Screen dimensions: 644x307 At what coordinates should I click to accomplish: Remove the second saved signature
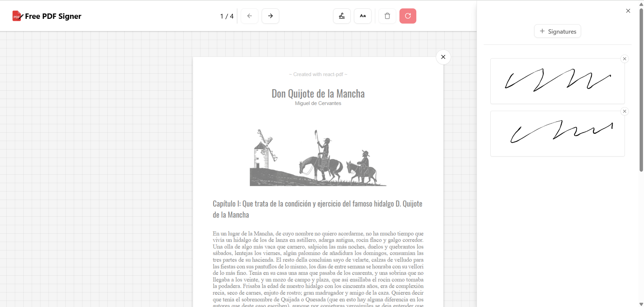[624, 111]
